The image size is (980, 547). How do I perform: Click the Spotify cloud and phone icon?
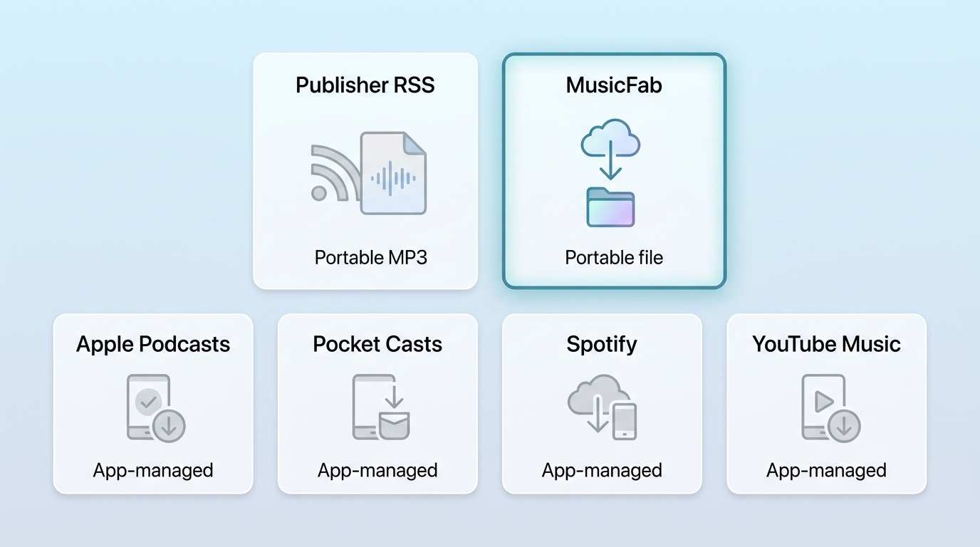point(603,407)
